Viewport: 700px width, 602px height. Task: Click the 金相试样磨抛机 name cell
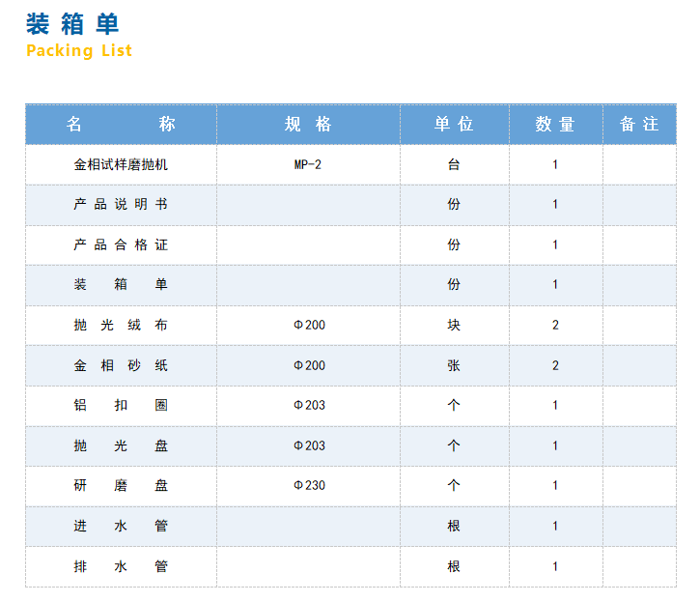point(121,164)
